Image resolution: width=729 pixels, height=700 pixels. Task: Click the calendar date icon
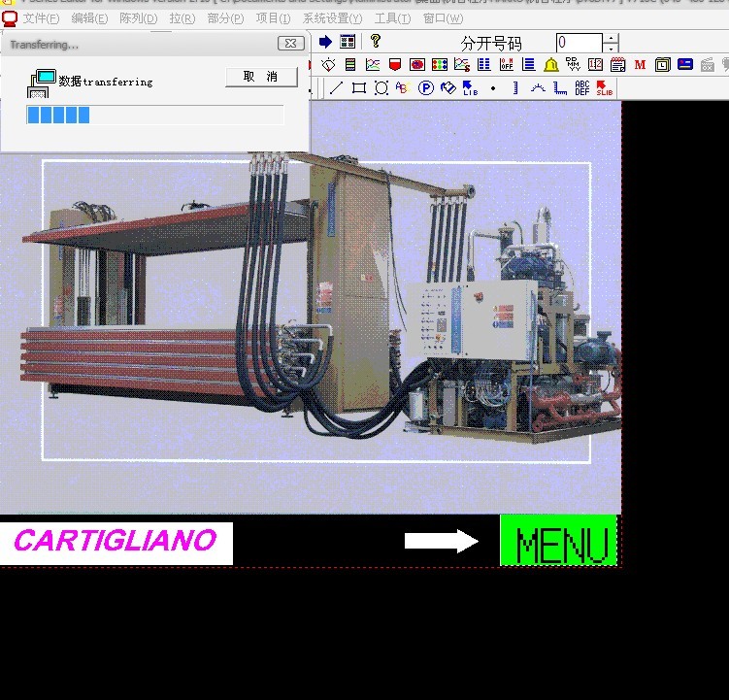[617, 65]
